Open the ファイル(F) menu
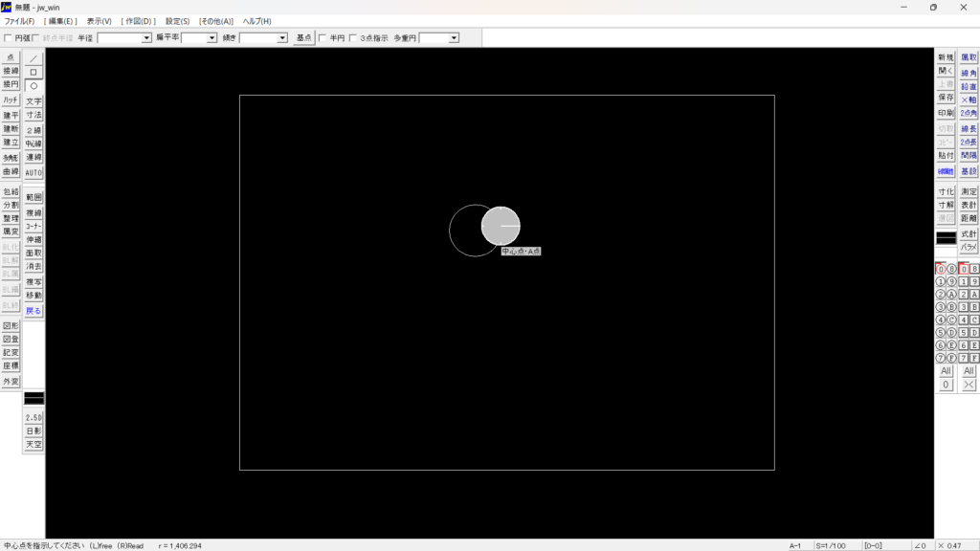 pyautogui.click(x=19, y=21)
